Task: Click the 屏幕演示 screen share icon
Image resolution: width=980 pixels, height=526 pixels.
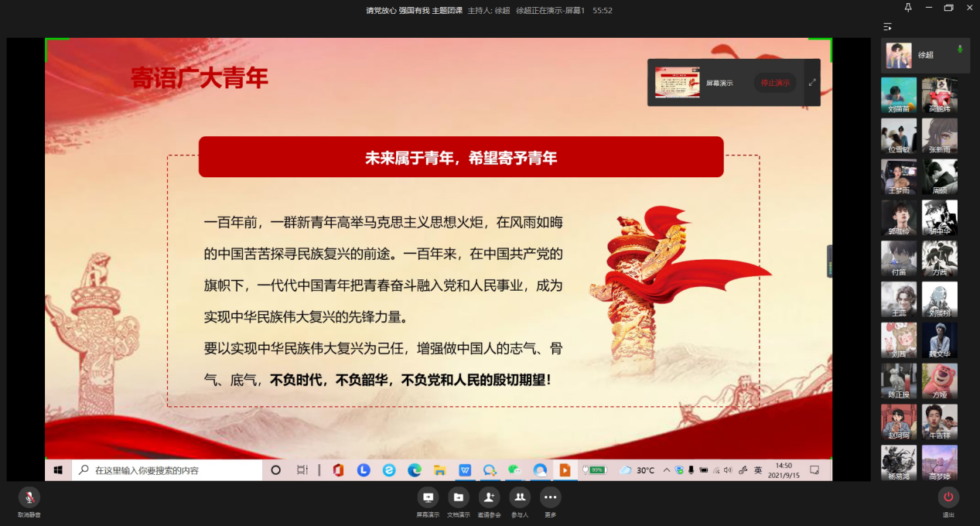Action: point(428,497)
